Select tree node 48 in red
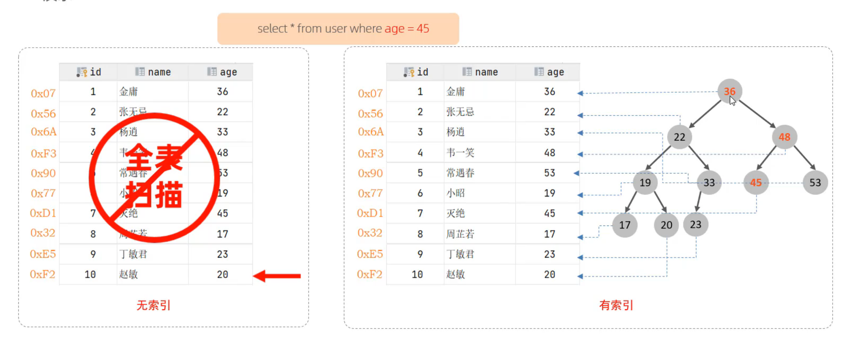 (x=784, y=137)
